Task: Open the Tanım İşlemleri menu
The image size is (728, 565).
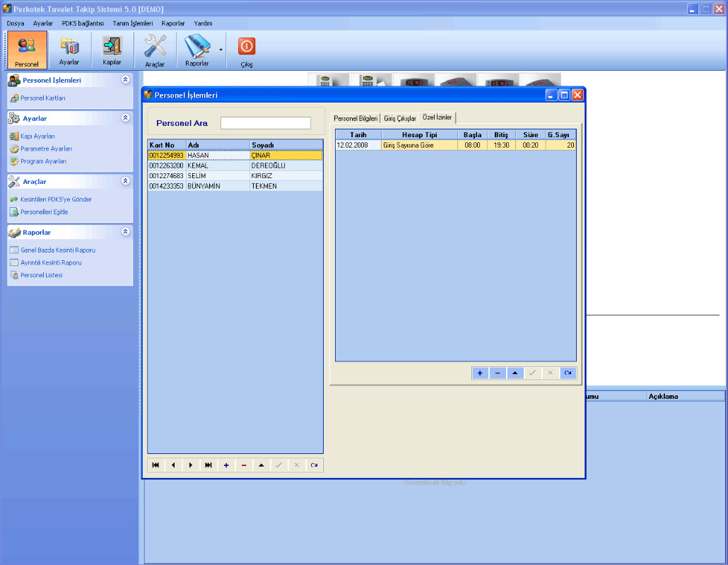Action: click(x=132, y=23)
